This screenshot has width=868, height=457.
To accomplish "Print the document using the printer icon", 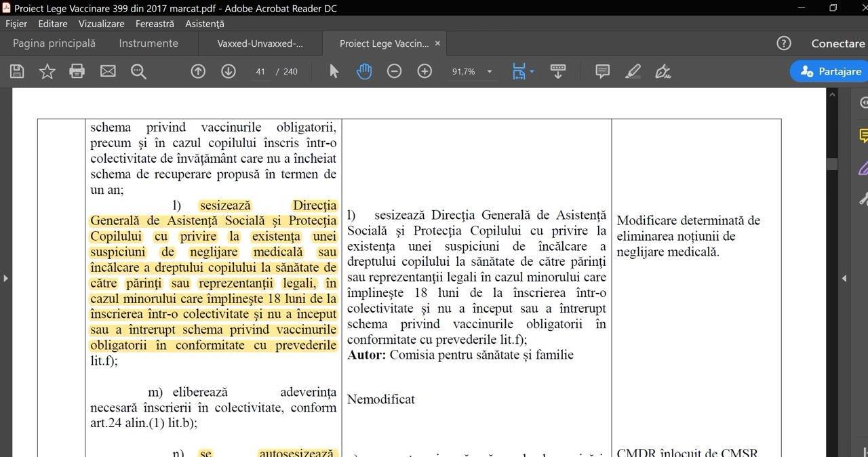I will [77, 71].
